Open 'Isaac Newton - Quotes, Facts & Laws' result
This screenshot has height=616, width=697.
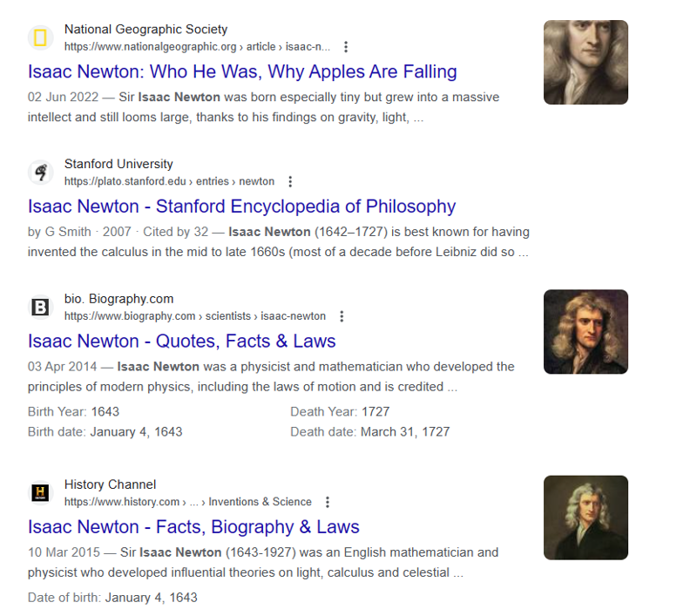pos(181,341)
